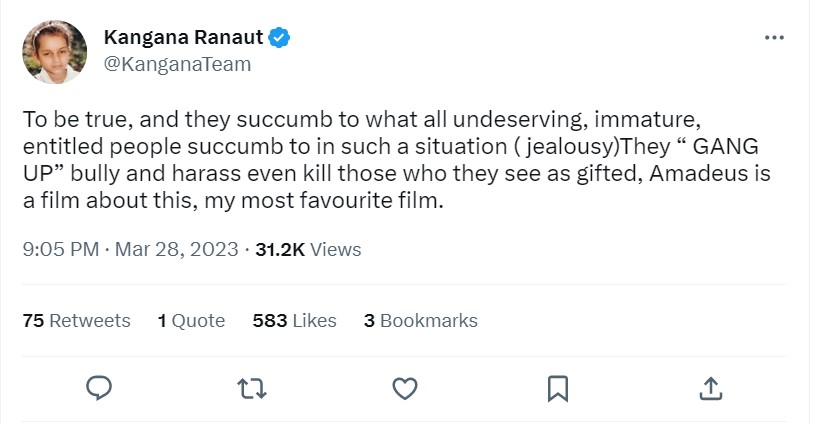Like the tweet with the heart icon
This screenshot has width=831, height=424.
coord(404,387)
